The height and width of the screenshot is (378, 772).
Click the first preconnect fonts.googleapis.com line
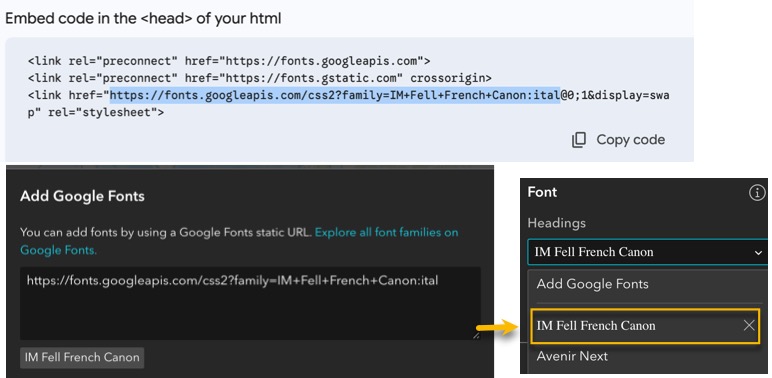tap(229, 62)
